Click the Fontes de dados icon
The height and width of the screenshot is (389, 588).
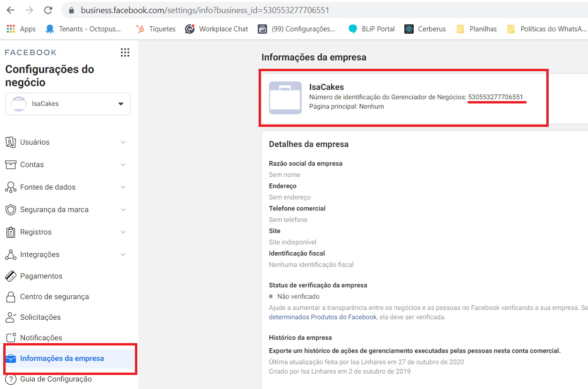[x=10, y=187]
